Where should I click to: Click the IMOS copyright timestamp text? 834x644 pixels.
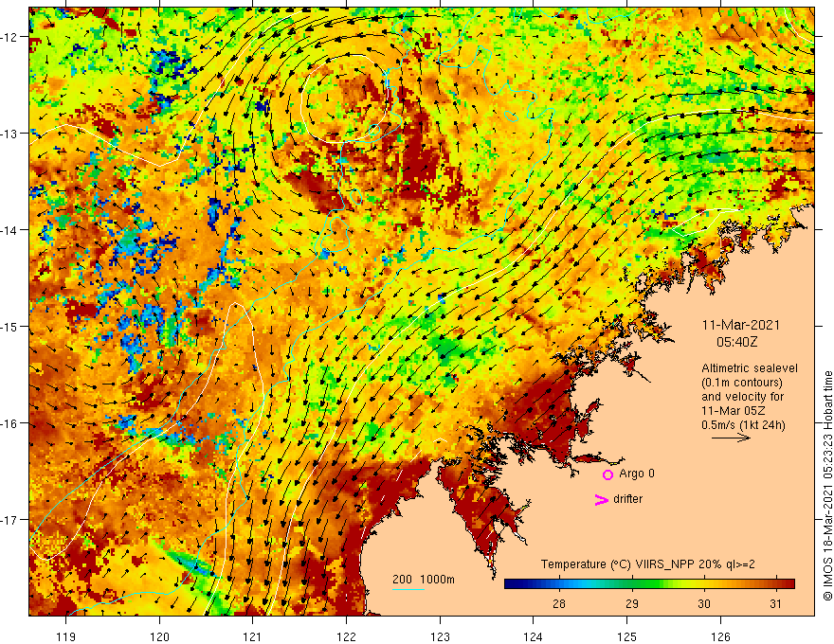click(827, 487)
